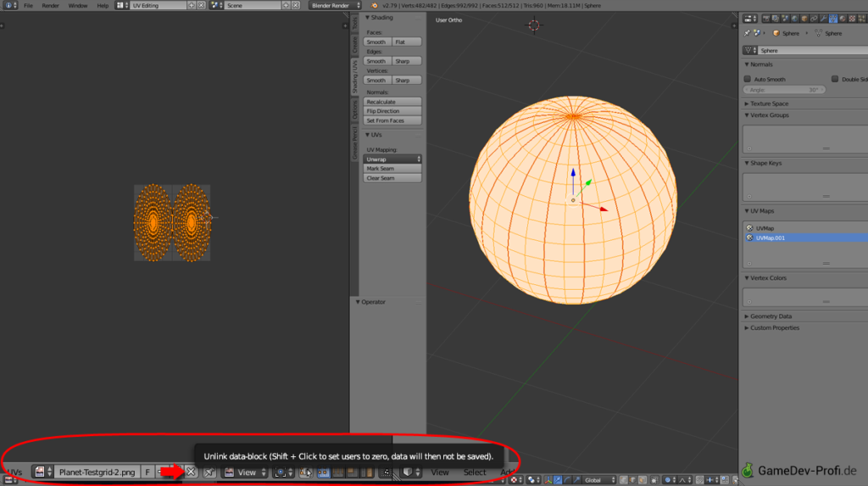Image resolution: width=868 pixels, height=486 pixels.
Task: Click the 3D cursor in viewport
Action: [x=534, y=25]
